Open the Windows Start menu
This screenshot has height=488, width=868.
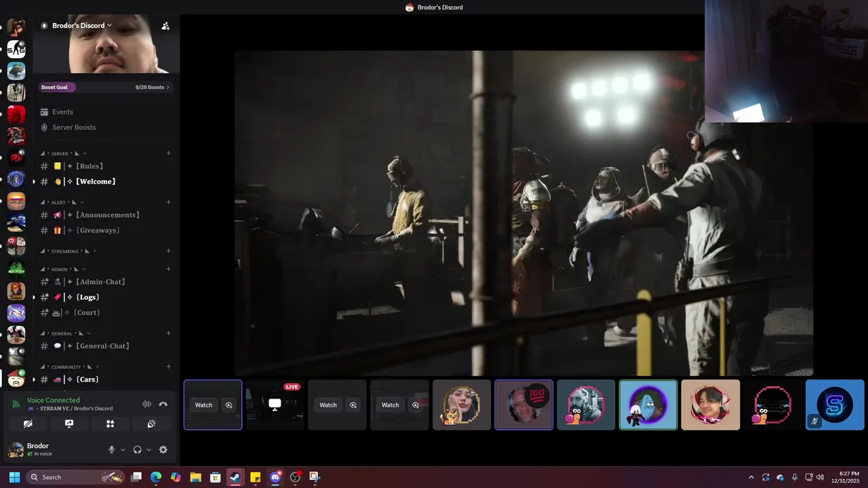point(14,477)
